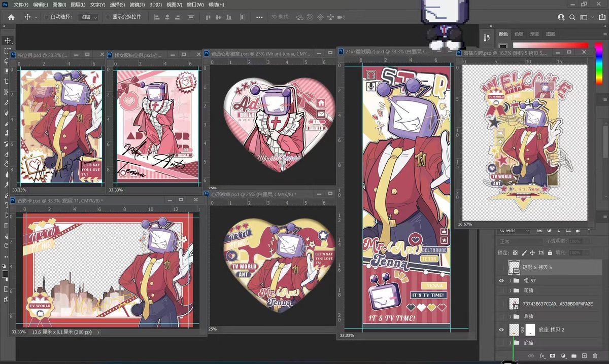
Task: Open the Move tool preset dropdown arrow
Action: [x=36, y=17]
